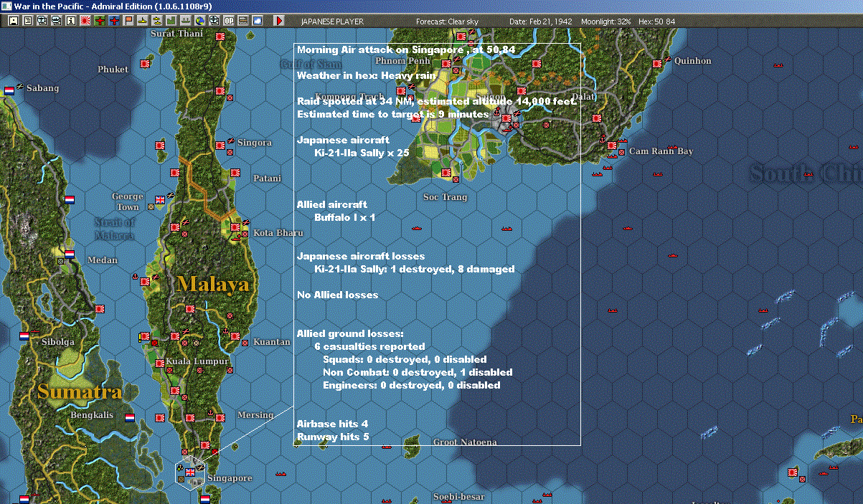Click the 'Hex: 50 84' status text

[x=656, y=22]
